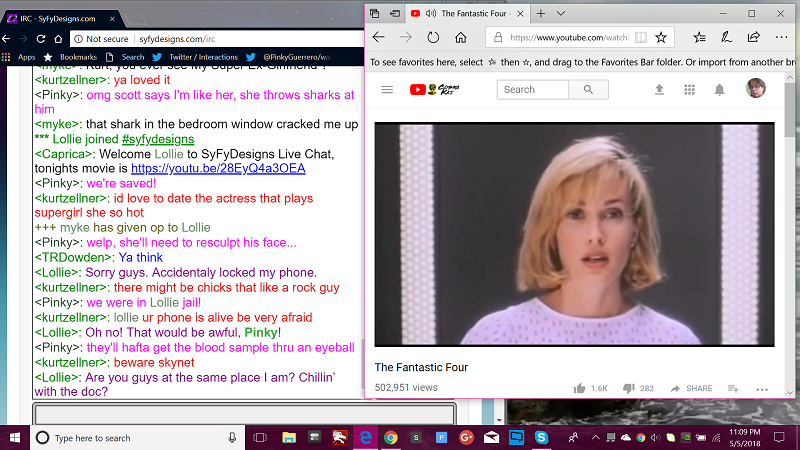Click the YouTube logo
Image resolution: width=800 pixels, height=450 pixels.
[x=434, y=90]
